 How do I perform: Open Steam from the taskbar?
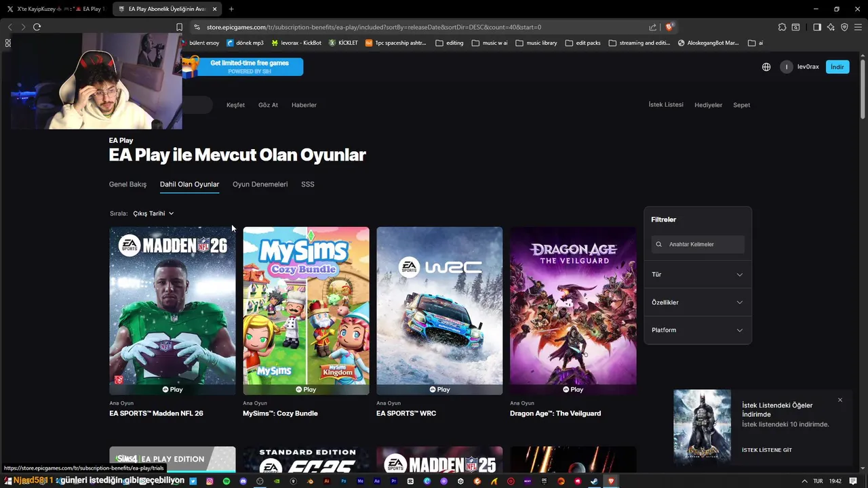tap(594, 481)
